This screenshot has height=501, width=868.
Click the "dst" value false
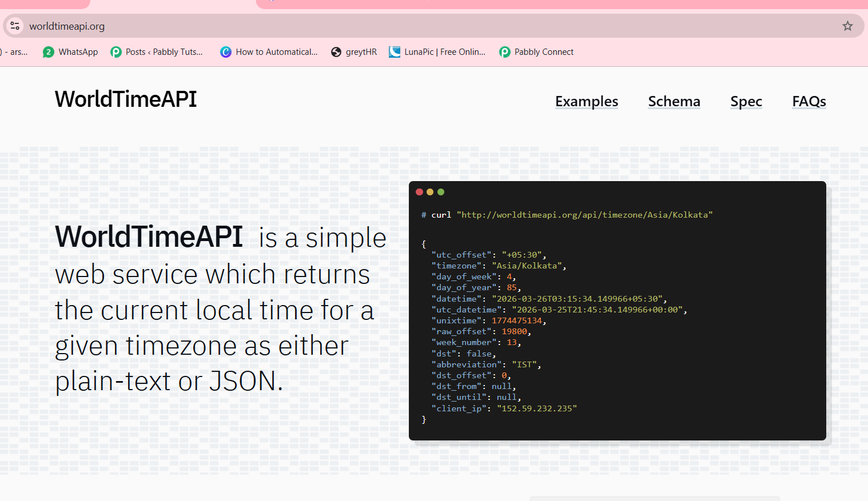click(479, 354)
